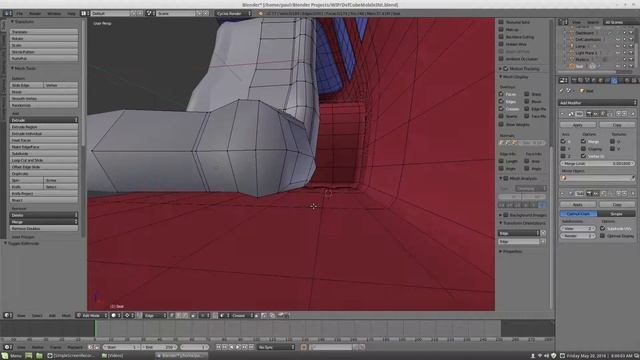Click the Subsurf View subdivisions field

[x=578, y=229]
